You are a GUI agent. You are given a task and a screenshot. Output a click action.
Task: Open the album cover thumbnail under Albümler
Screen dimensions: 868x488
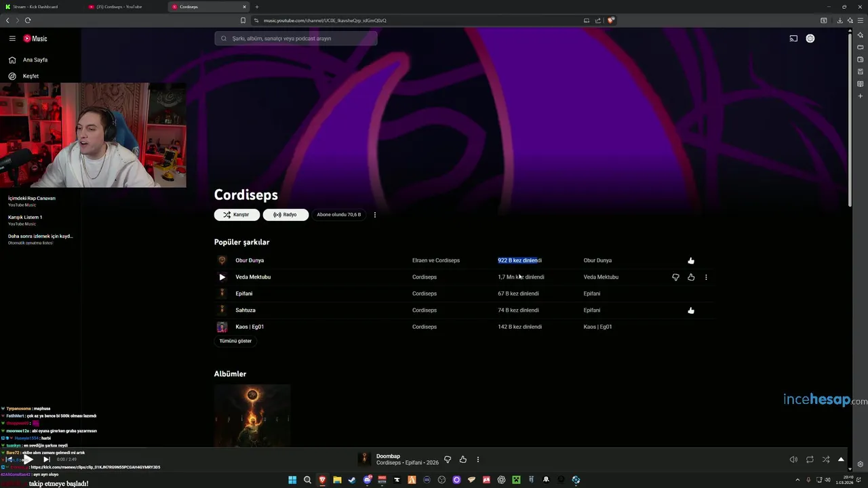pyautogui.click(x=252, y=415)
